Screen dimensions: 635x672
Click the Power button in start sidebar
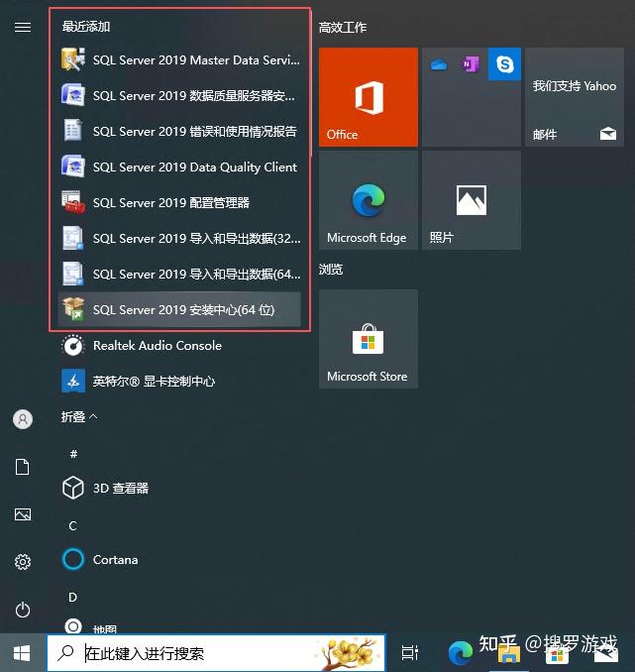(x=23, y=610)
